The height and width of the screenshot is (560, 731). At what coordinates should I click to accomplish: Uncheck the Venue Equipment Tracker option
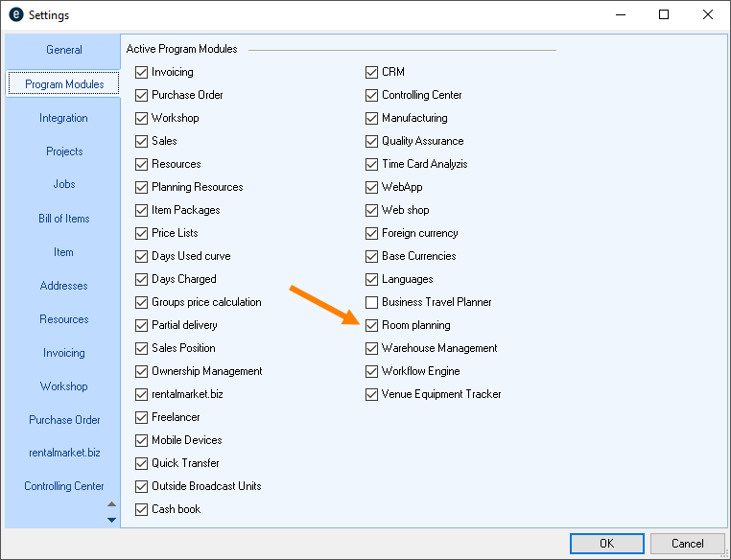click(372, 394)
